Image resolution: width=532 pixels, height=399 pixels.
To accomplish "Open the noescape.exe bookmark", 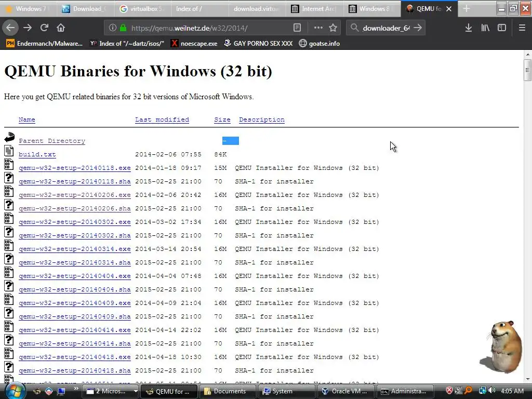I will (194, 44).
